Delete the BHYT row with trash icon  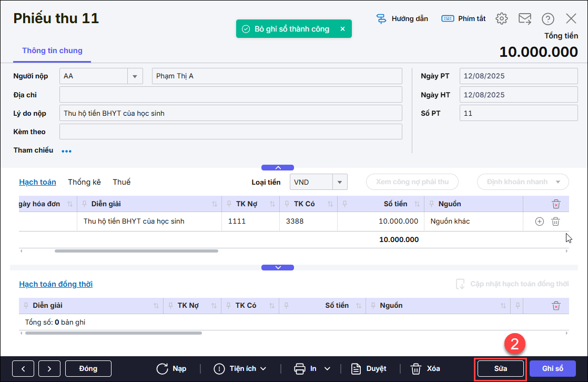555,222
